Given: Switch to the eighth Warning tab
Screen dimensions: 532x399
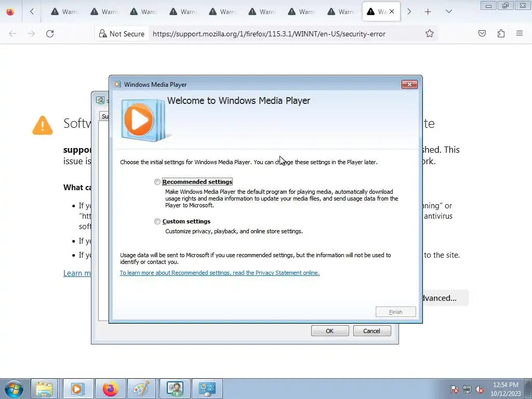Looking at the screenshot, I should [341, 12].
